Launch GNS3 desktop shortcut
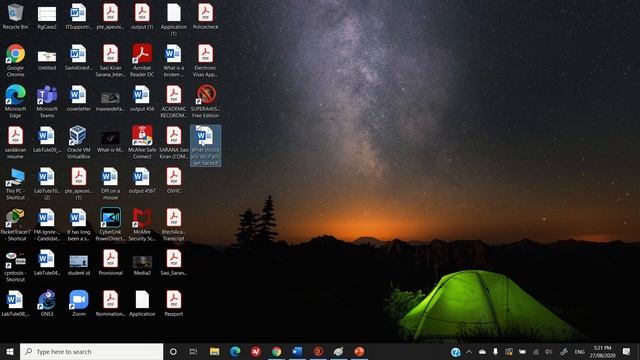This screenshot has width=640, height=360. (47, 303)
